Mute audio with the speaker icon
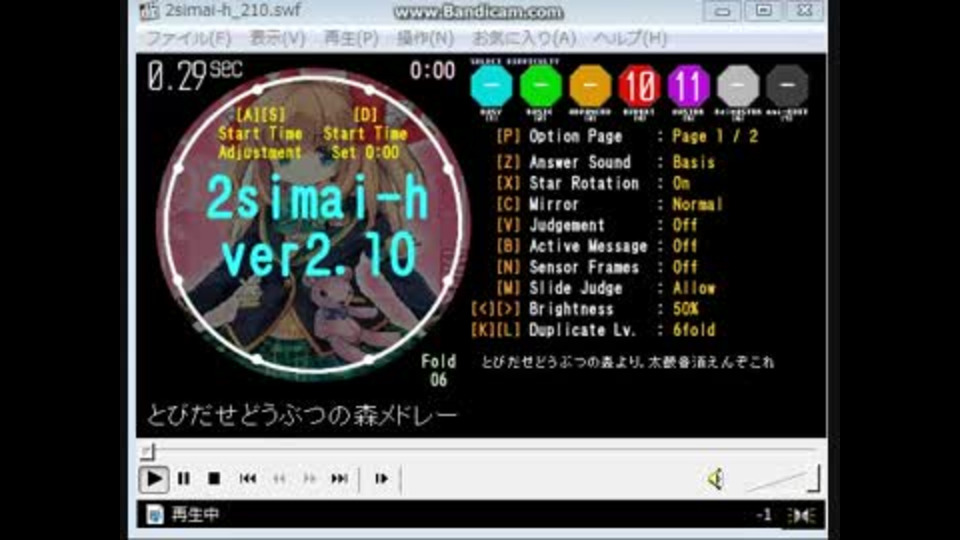 pyautogui.click(x=715, y=479)
